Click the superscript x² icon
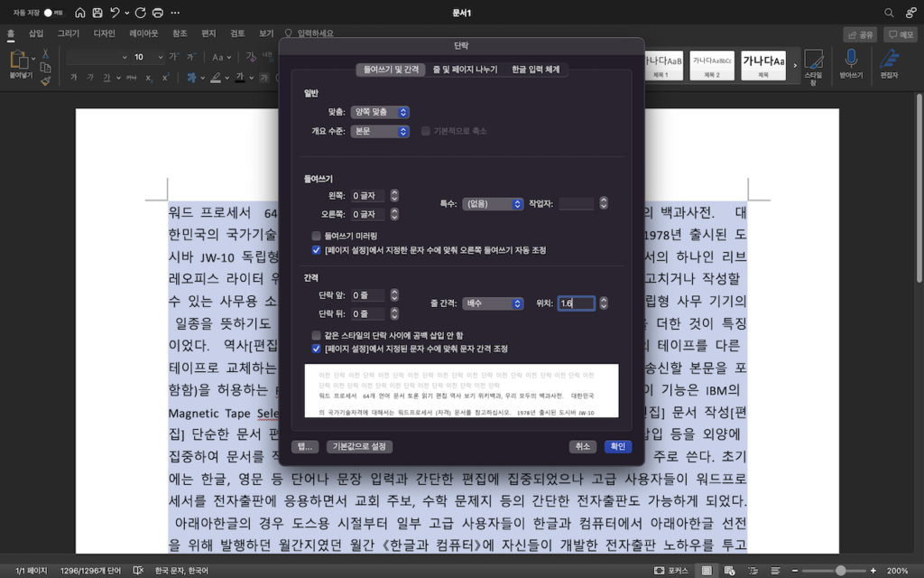 point(166,78)
